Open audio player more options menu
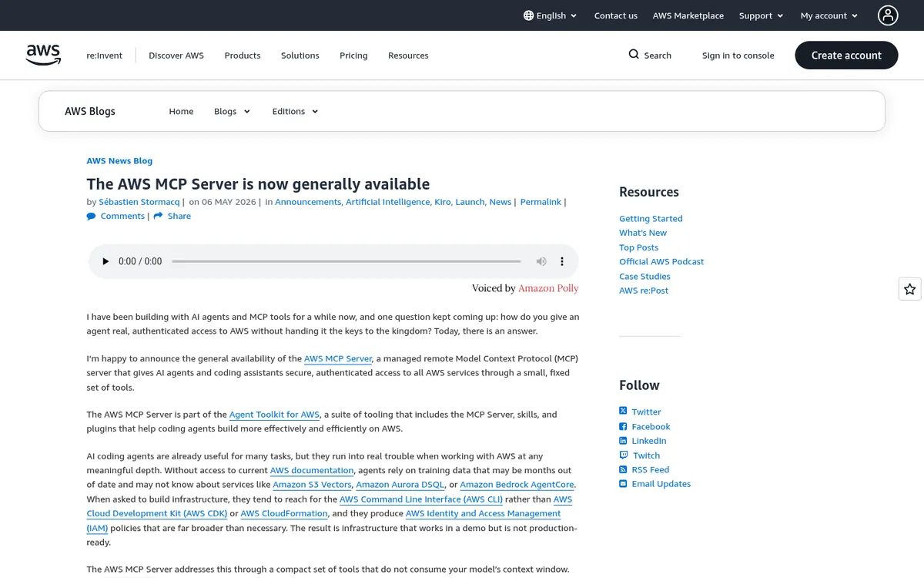 (x=562, y=261)
